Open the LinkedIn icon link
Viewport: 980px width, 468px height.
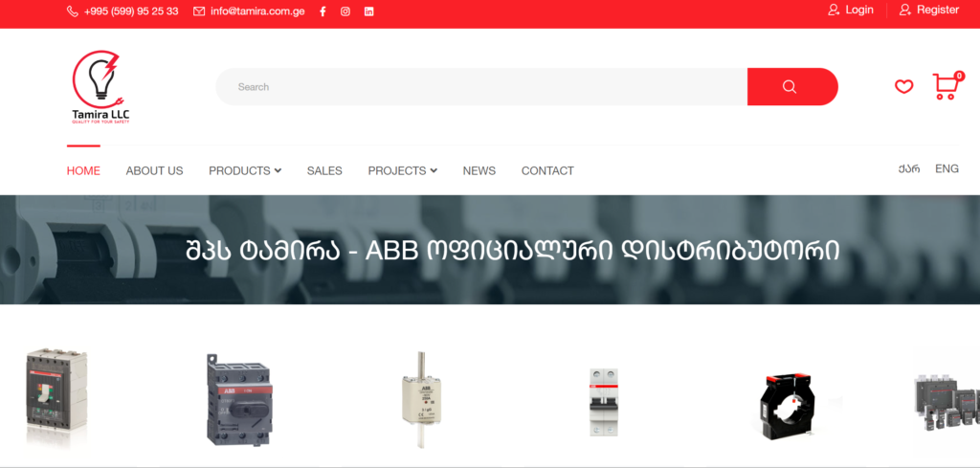pyautogui.click(x=369, y=11)
